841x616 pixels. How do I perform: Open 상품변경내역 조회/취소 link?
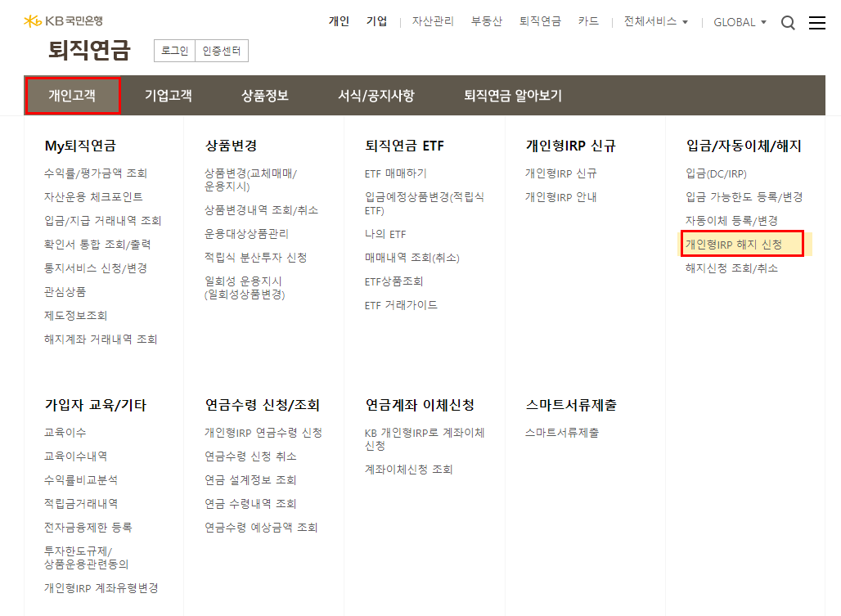pos(261,209)
